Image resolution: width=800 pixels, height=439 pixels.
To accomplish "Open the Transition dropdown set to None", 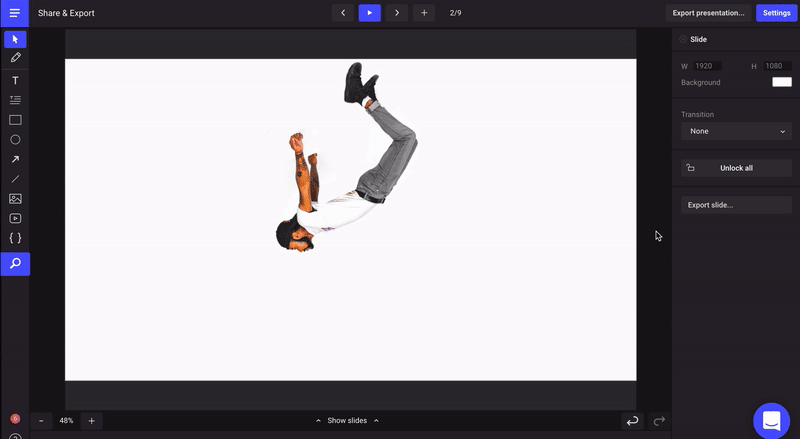I will click(x=736, y=131).
